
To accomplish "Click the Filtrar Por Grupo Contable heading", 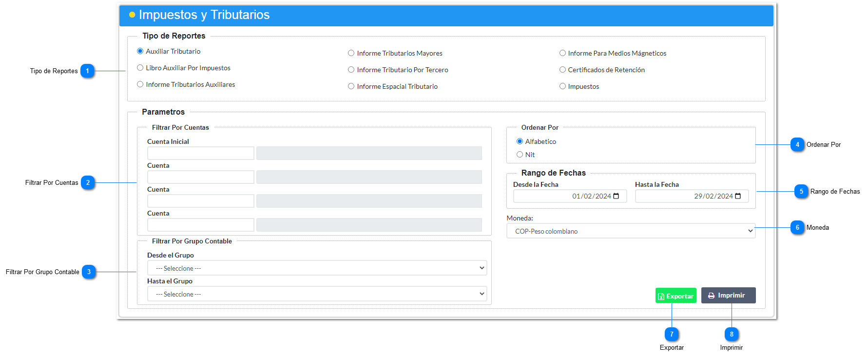I will coord(192,241).
